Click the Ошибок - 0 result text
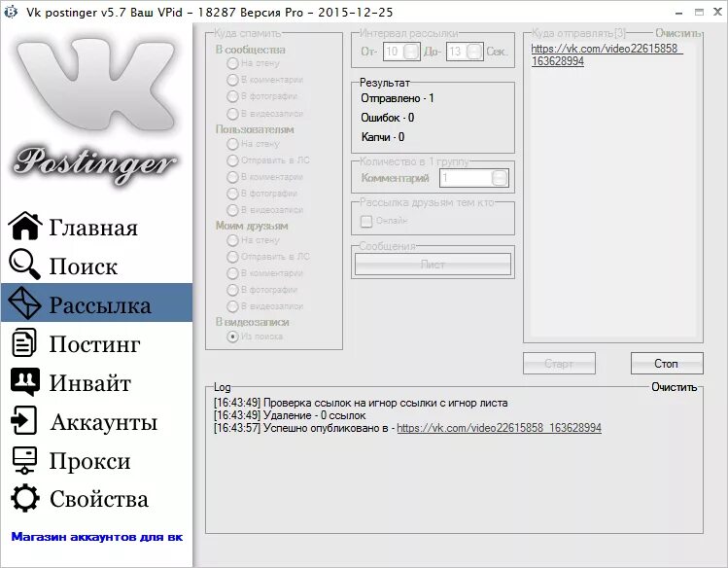This screenshot has width=728, height=568. [388, 118]
